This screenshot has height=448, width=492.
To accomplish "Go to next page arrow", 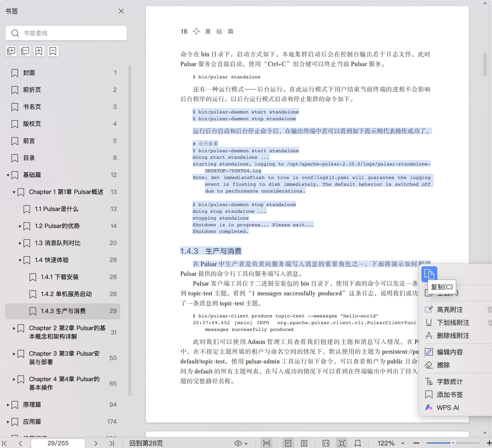I will tap(96, 443).
